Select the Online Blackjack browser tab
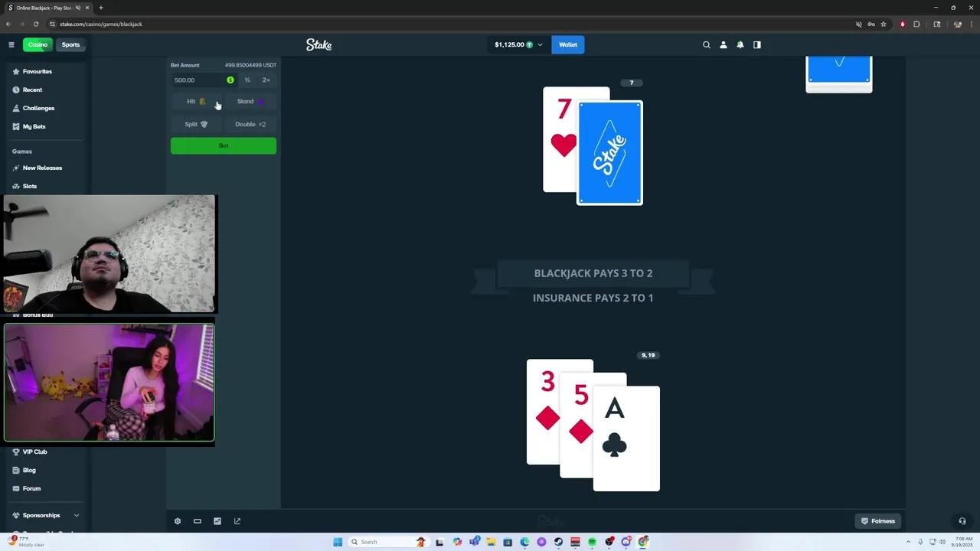 (x=48, y=8)
